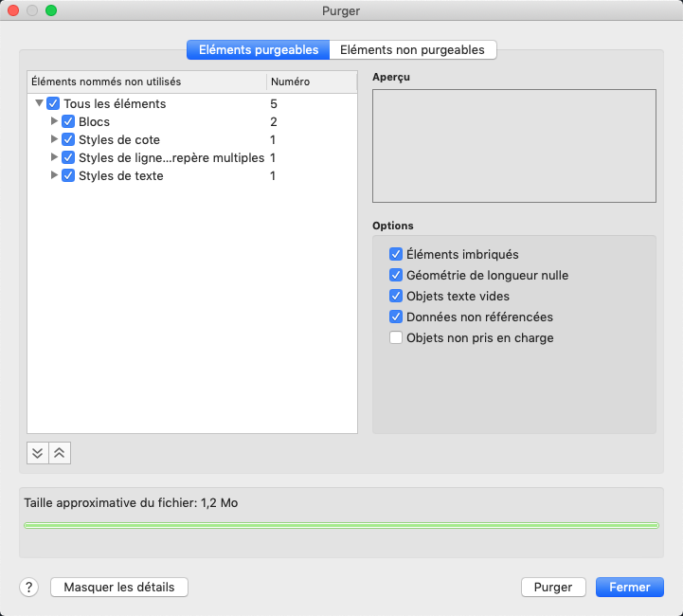Screen dimensions: 683x616
Task: Click the green file size progress bar
Action: (x=341, y=525)
